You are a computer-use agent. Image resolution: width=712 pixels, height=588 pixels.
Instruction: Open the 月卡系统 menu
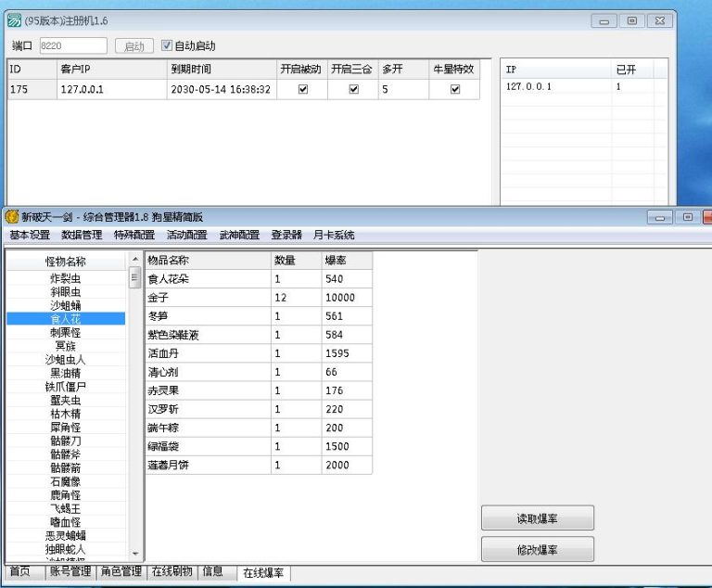pyautogui.click(x=334, y=236)
